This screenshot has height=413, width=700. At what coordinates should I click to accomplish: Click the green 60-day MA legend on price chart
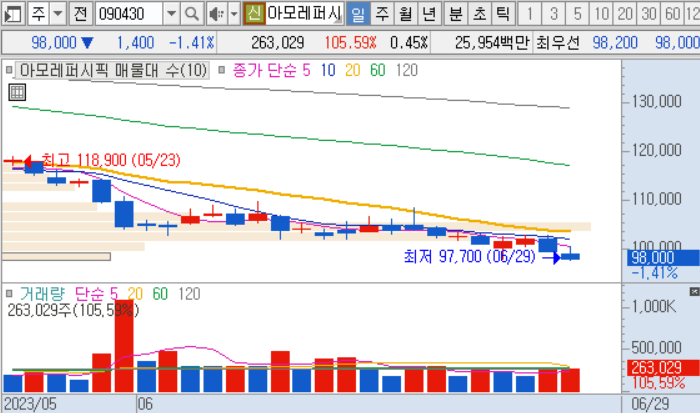click(x=378, y=70)
